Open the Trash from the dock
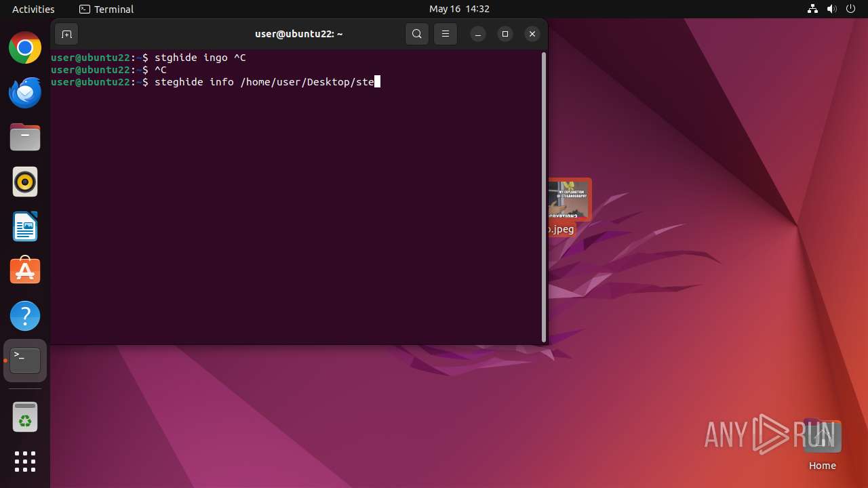Viewport: 868px width, 488px height. point(25,417)
